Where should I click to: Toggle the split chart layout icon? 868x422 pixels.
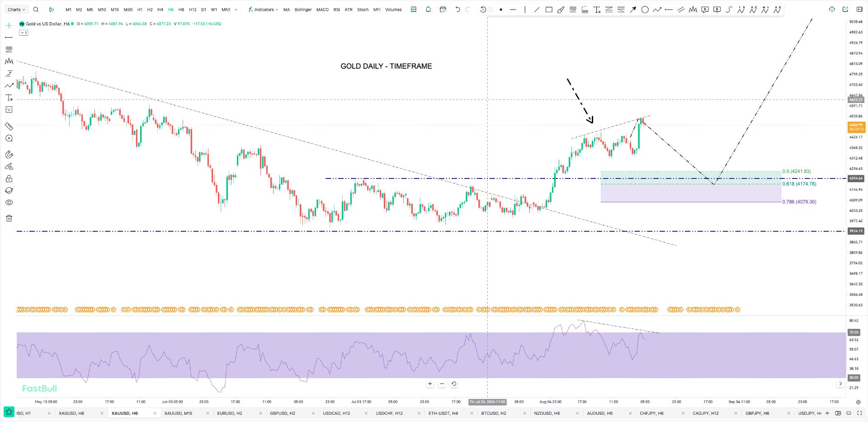pyautogui.click(x=838, y=413)
